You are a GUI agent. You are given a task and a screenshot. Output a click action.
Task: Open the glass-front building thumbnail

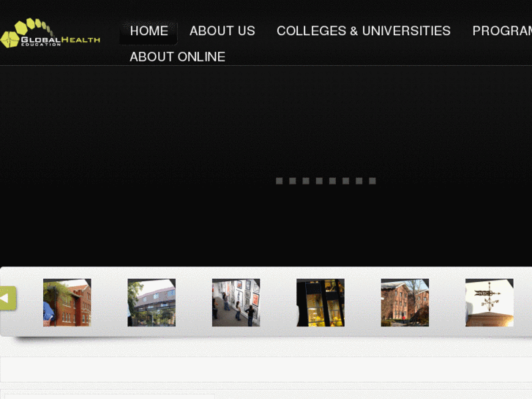(x=151, y=302)
